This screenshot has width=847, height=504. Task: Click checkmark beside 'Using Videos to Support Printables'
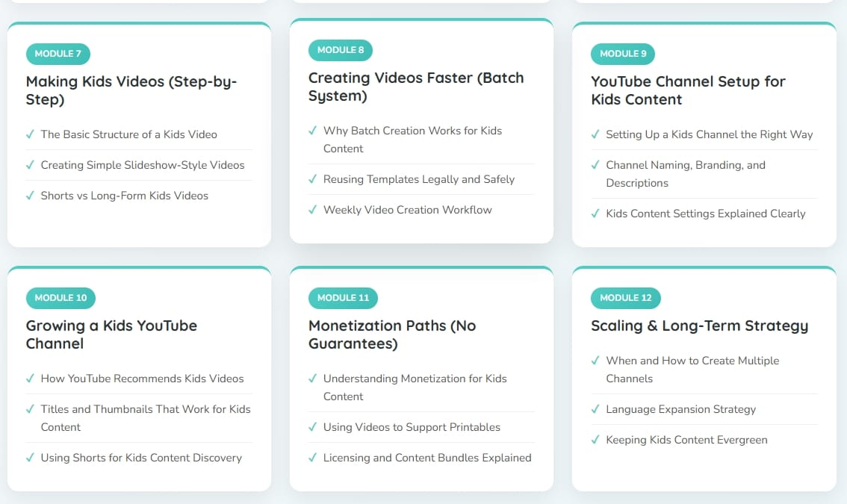coord(312,427)
